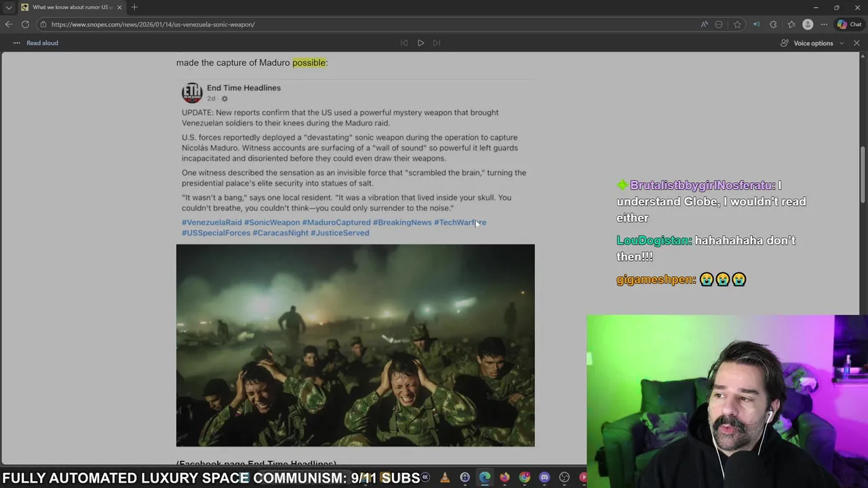Viewport: 868px width, 488px height.
Task: Open a new browser tab
Action: [134, 7]
